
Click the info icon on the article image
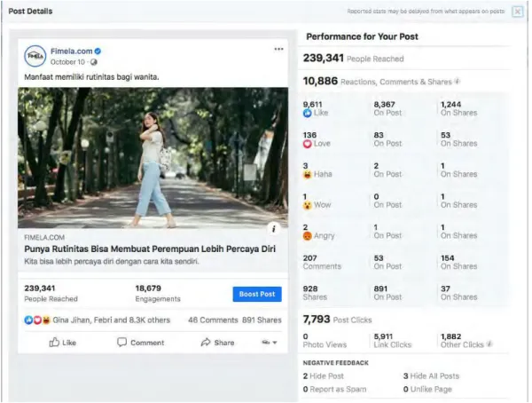(x=273, y=229)
